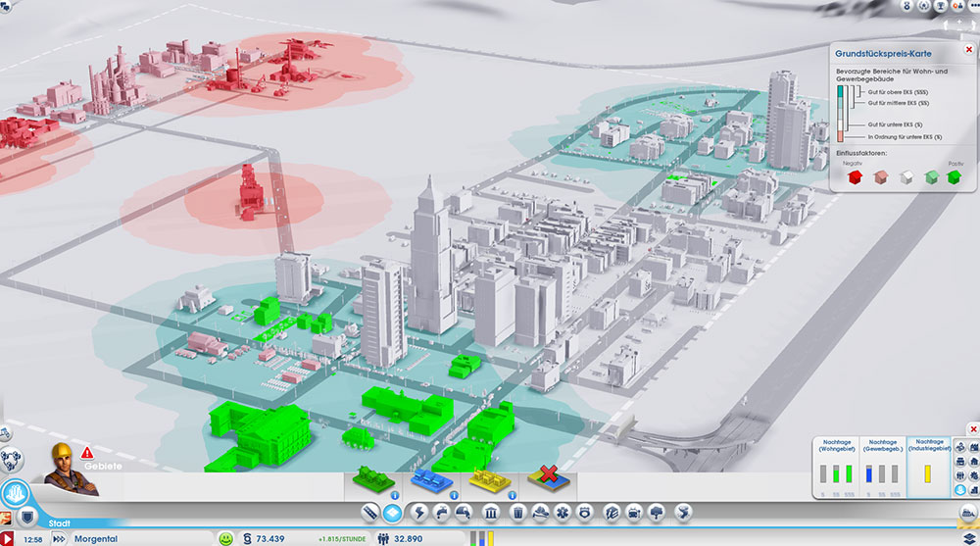The image size is (980, 546).
Task: Click the play button at bottom left
Action: [x=7, y=538]
